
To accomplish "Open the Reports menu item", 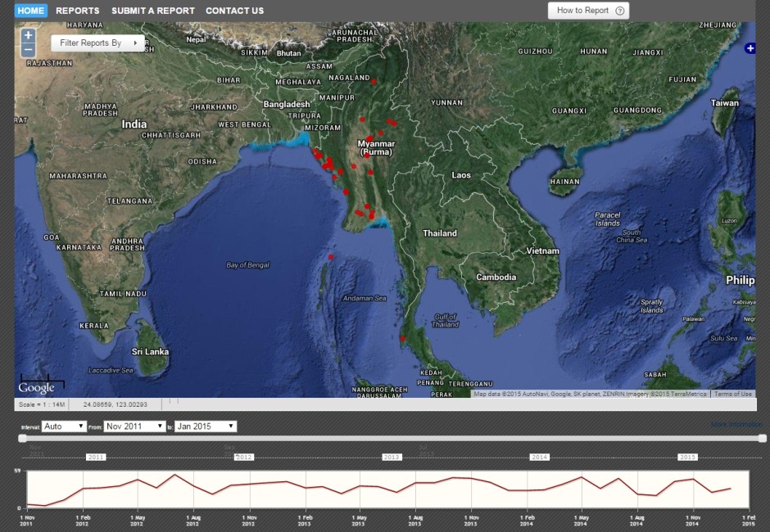I will tap(78, 11).
